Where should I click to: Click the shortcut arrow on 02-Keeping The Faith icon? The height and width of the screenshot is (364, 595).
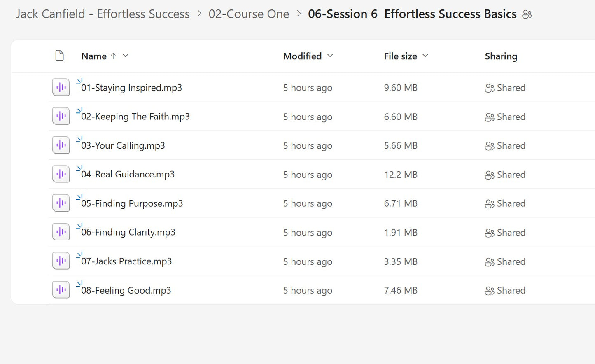[x=79, y=110]
